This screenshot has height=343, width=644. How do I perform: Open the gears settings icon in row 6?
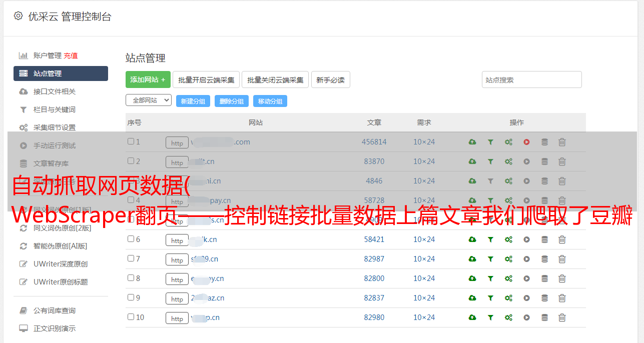click(508, 239)
